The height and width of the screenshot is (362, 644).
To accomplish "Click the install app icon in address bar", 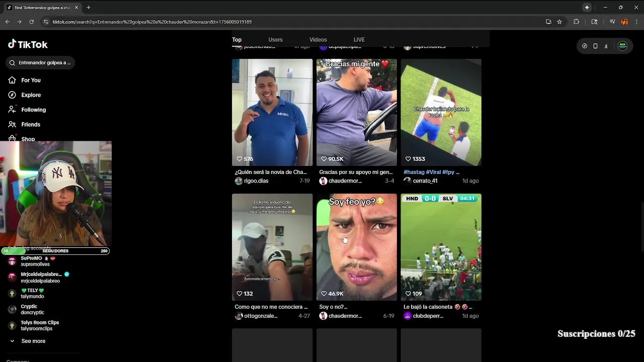I will [x=548, y=22].
